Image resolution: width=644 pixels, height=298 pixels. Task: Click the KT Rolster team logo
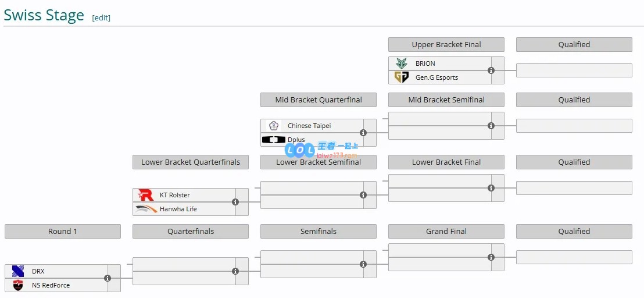[x=146, y=195]
